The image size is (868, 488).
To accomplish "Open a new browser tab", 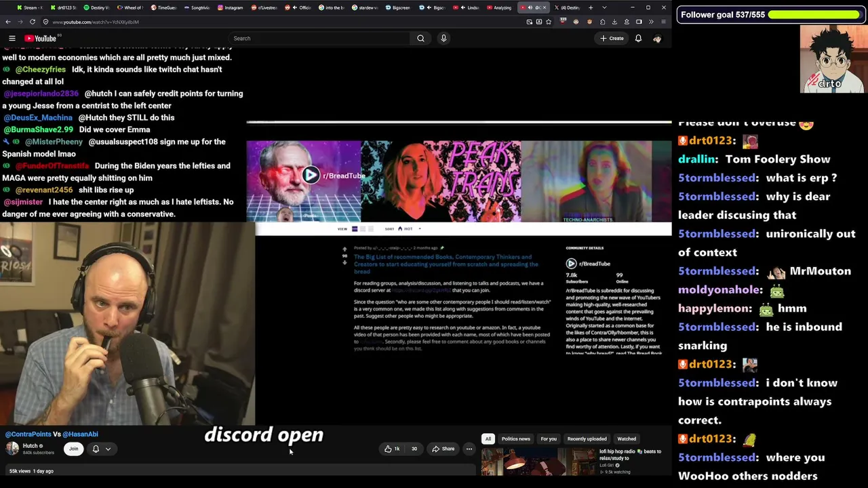I will coord(591,7).
